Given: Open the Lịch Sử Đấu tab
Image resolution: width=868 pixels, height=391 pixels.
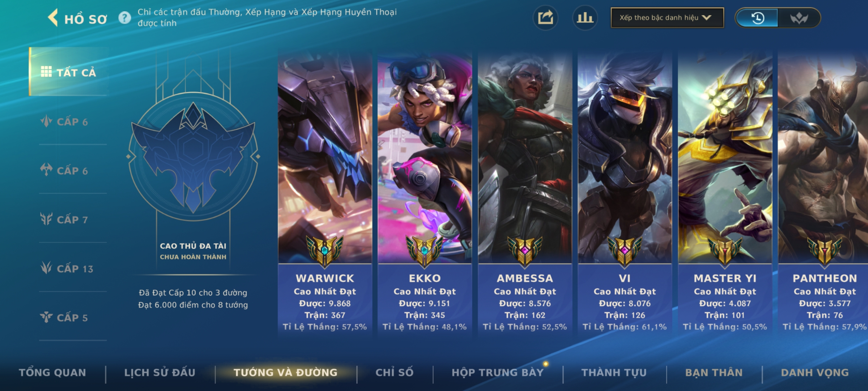Looking at the screenshot, I should [x=160, y=373].
